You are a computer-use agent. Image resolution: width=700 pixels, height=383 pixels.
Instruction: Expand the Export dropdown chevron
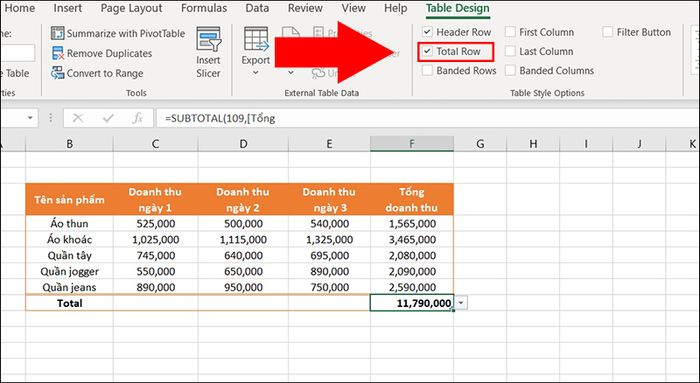256,72
